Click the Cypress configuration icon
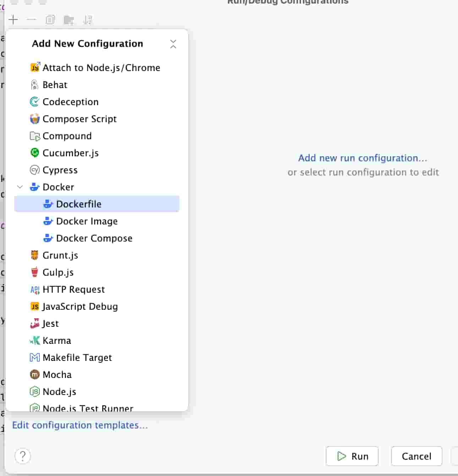Image resolution: width=458 pixels, height=476 pixels. pos(34,170)
